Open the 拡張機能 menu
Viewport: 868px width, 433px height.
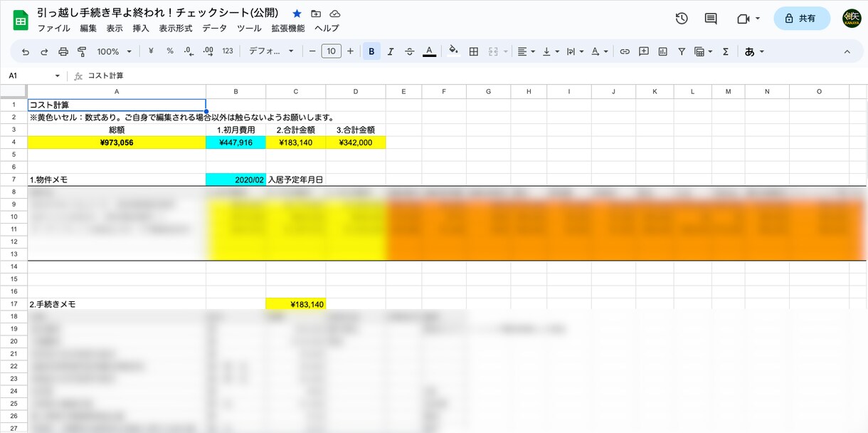(x=288, y=28)
